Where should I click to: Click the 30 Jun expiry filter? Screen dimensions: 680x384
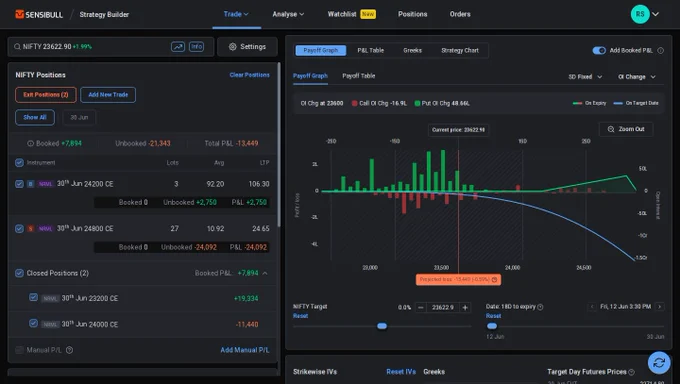[x=79, y=117]
